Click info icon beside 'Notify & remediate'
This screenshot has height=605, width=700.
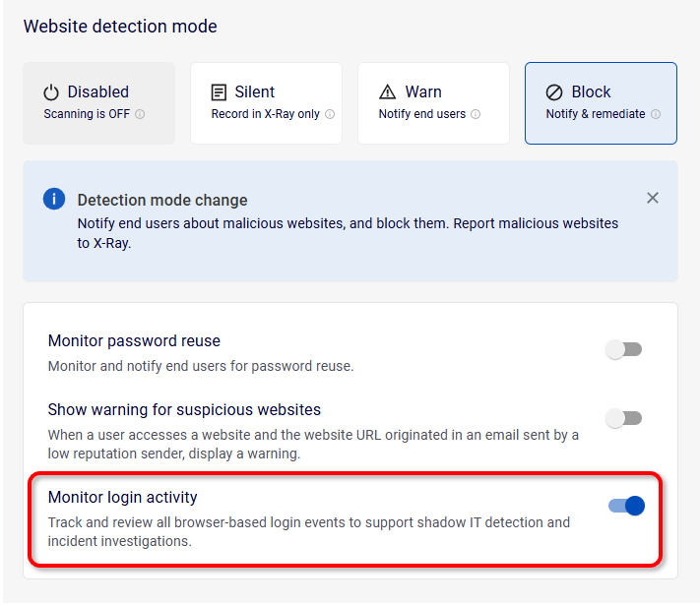(656, 114)
